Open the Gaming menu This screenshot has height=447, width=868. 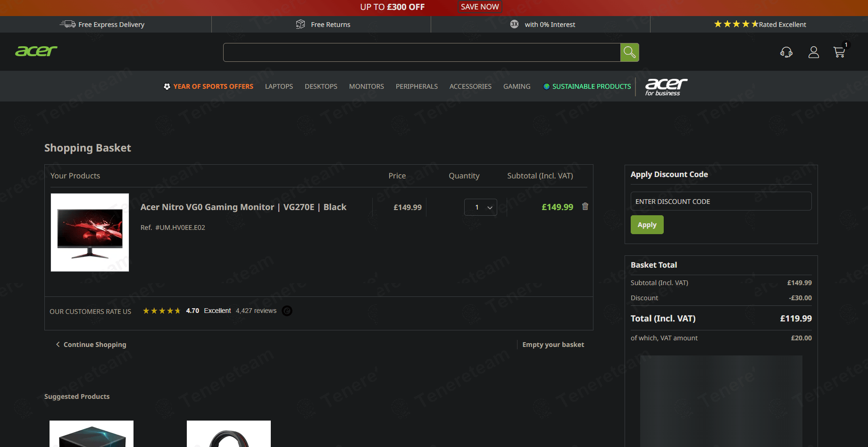(x=517, y=86)
